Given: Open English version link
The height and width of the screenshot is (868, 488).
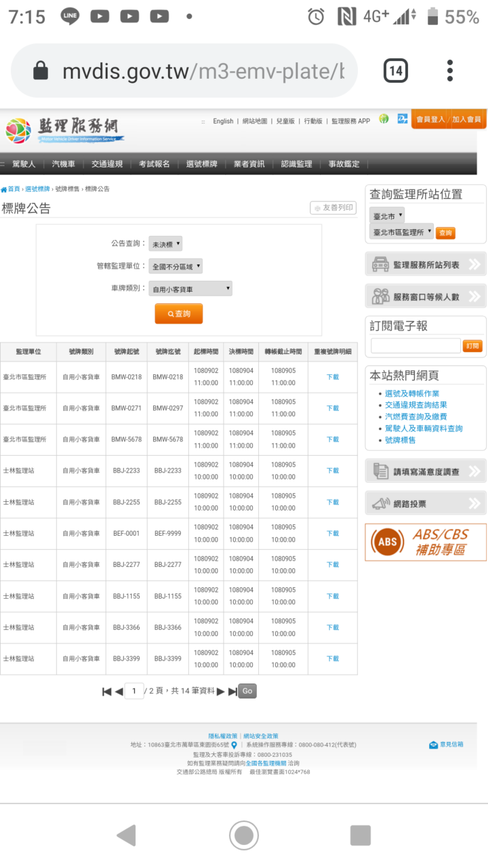Looking at the screenshot, I should tap(223, 121).
